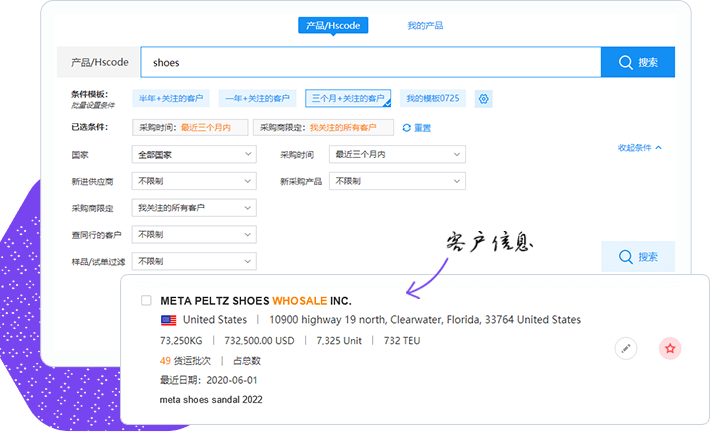Open META PELTZ SHOES WHOSALE INC. company link
Viewport: 710px width, 432px height.
coord(255,300)
